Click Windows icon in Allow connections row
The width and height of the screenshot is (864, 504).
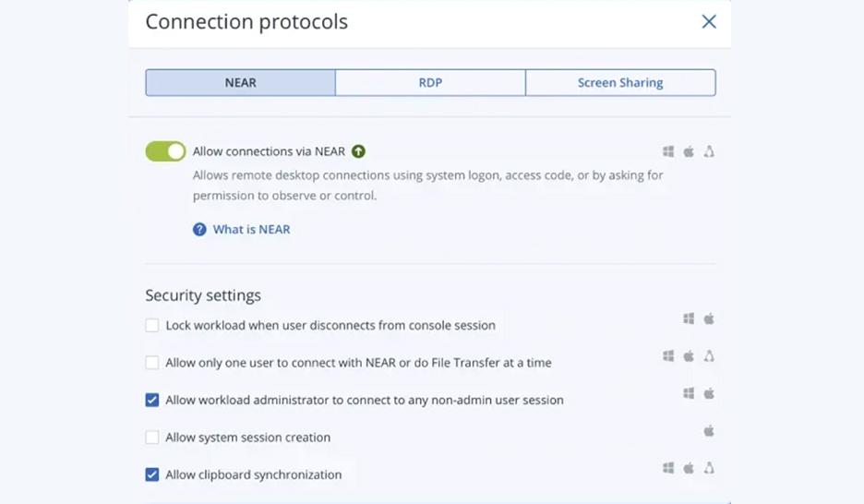[x=668, y=151]
